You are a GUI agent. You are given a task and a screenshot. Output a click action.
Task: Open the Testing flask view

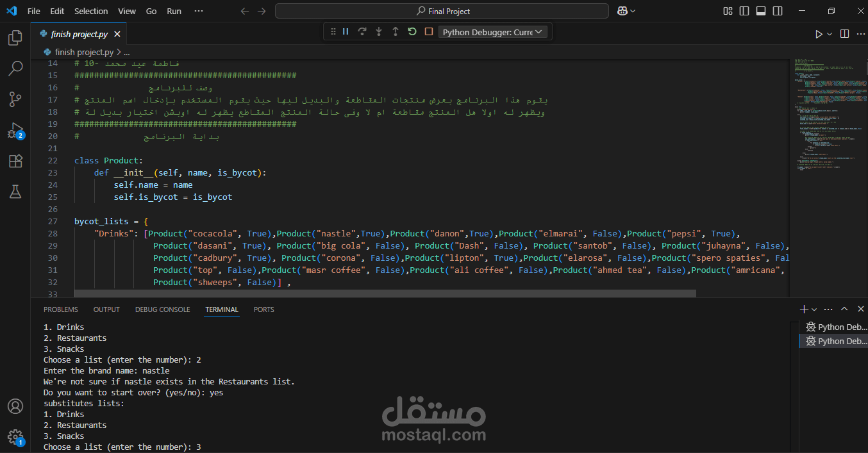pyautogui.click(x=15, y=191)
